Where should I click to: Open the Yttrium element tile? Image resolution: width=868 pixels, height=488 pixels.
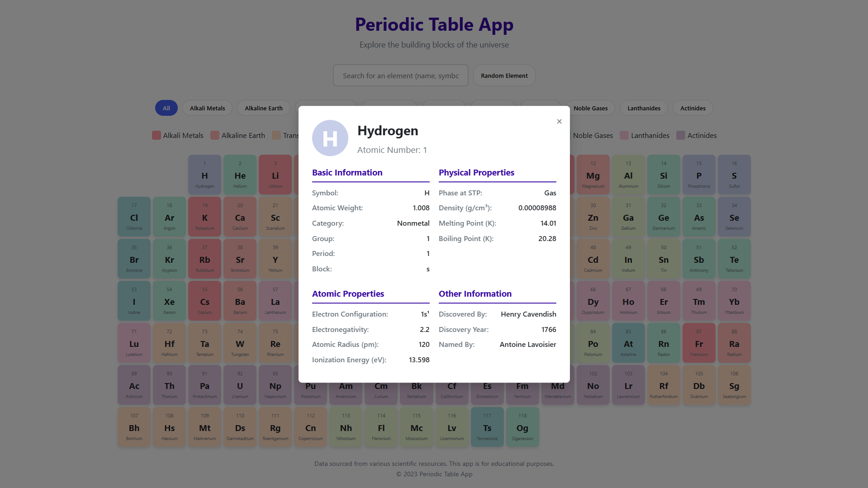[275, 259]
